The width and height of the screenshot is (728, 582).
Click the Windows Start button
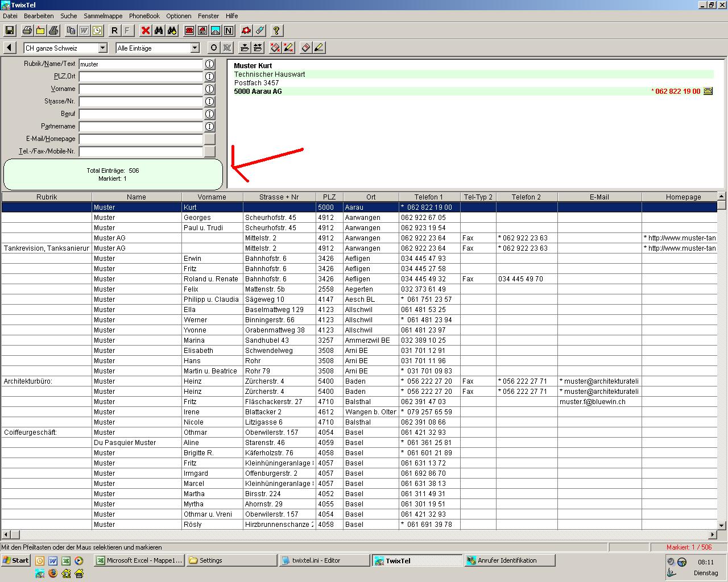click(x=15, y=560)
